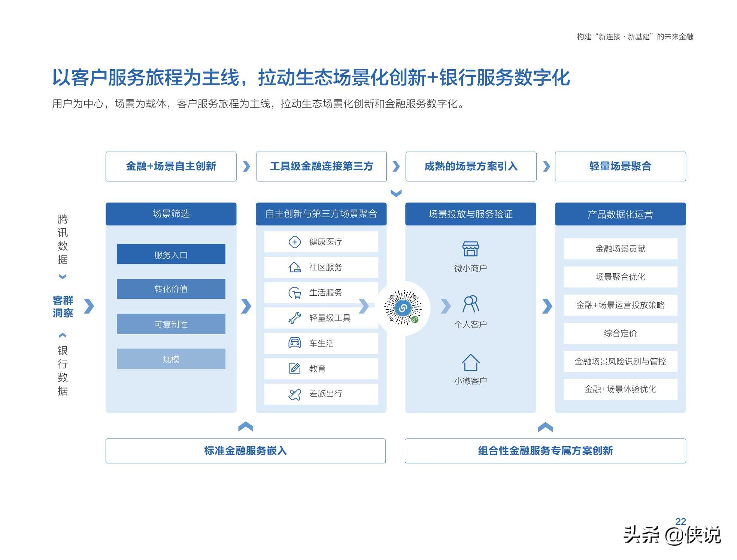
Task: Click the chevron left of the QR code
Action: (364, 306)
